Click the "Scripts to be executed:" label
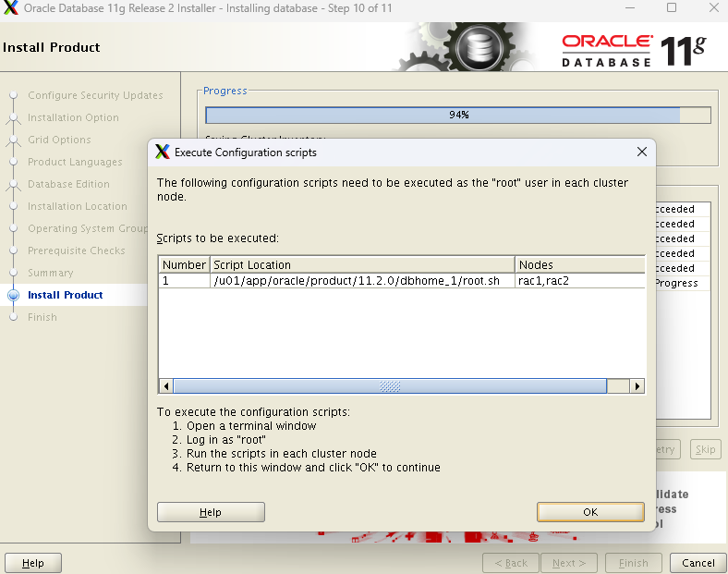Viewport: 728px width, 574px height. (218, 238)
